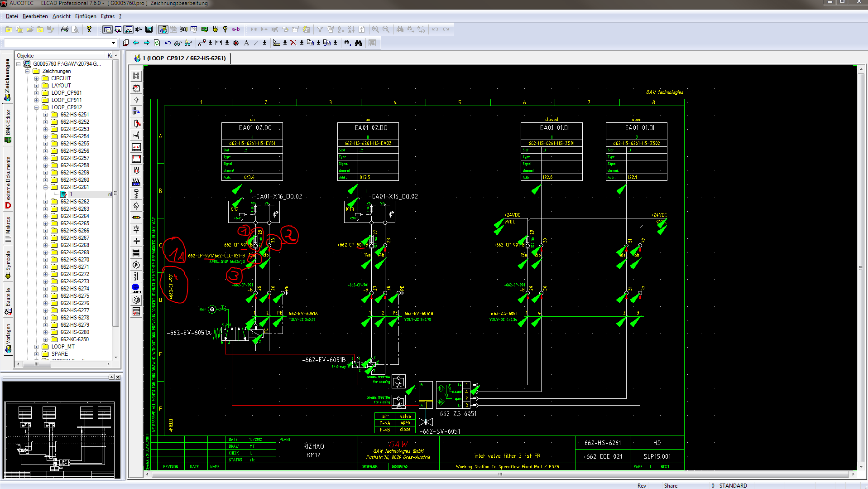
Task: Switch to the externe Dokumente side tab
Action: pos(8,182)
